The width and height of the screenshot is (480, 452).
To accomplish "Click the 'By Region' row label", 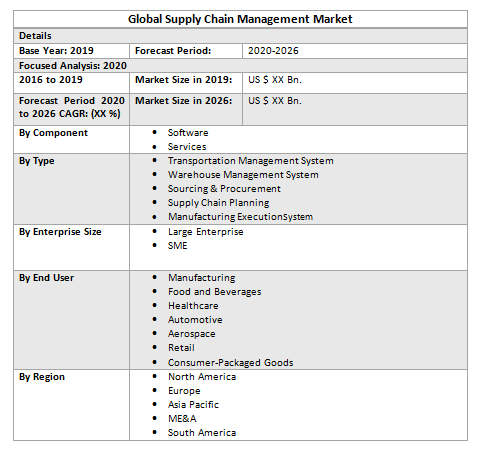I will pyautogui.click(x=42, y=377).
